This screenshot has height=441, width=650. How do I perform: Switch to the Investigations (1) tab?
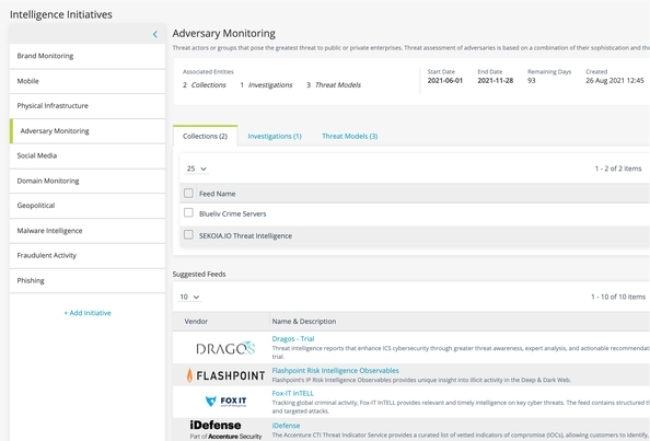[x=274, y=136]
